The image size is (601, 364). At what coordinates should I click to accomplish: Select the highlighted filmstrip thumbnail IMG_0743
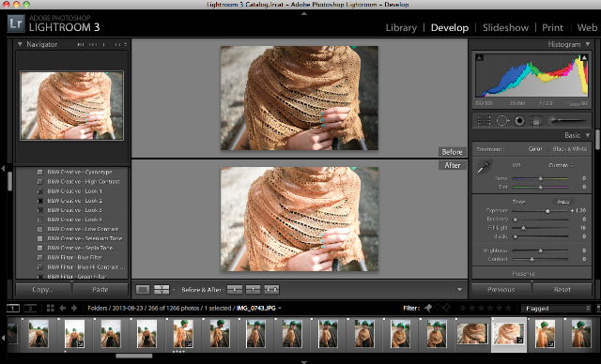pos(509,334)
